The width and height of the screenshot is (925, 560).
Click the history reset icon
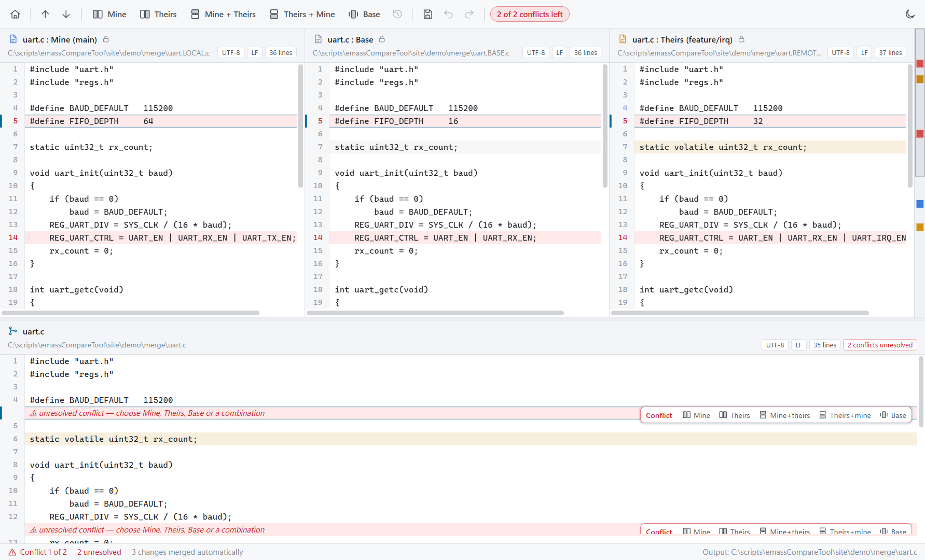coord(397,14)
